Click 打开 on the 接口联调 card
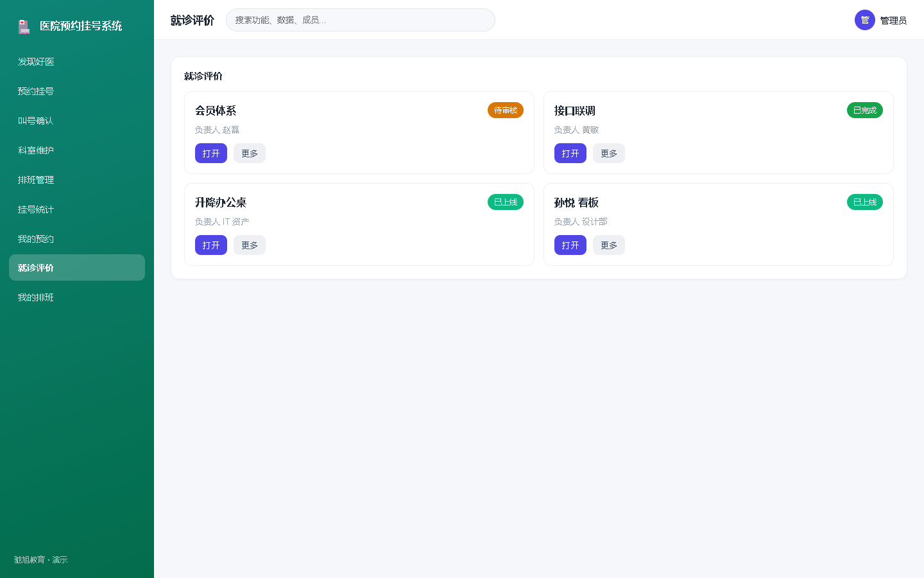924x578 pixels. (570, 153)
